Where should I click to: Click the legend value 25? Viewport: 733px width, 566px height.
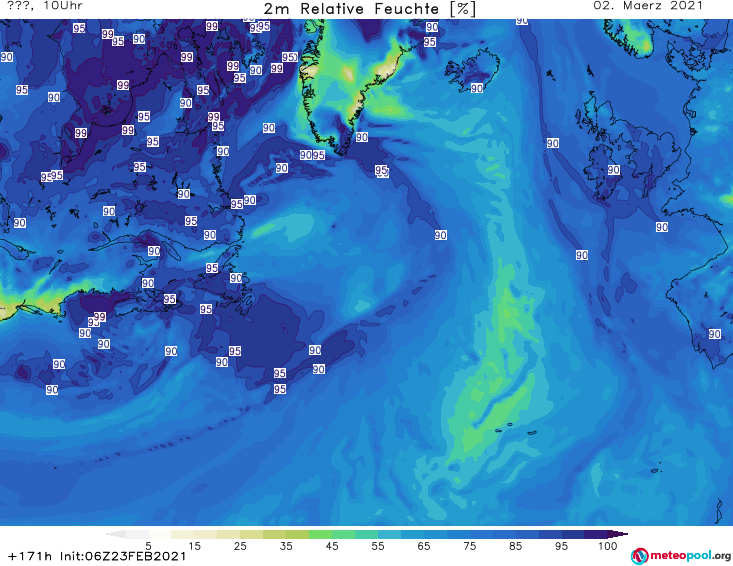click(240, 546)
